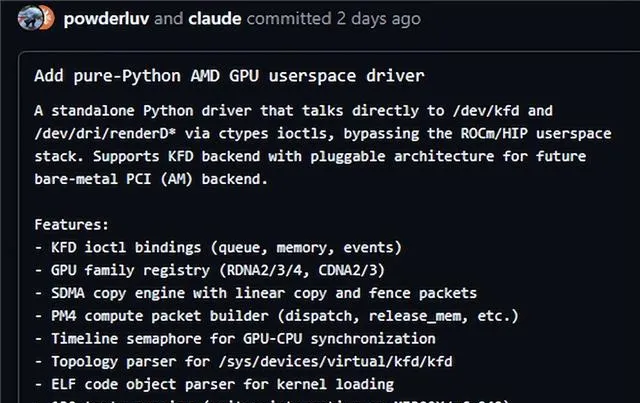Click the "Timeline semaphore" feature line

tap(235, 339)
